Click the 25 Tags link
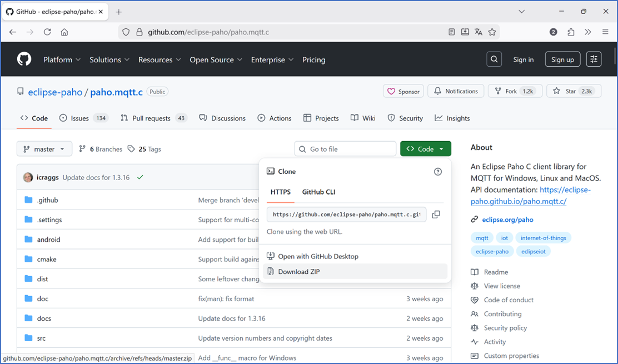Screen dimensions: 618x364 click(x=144, y=149)
